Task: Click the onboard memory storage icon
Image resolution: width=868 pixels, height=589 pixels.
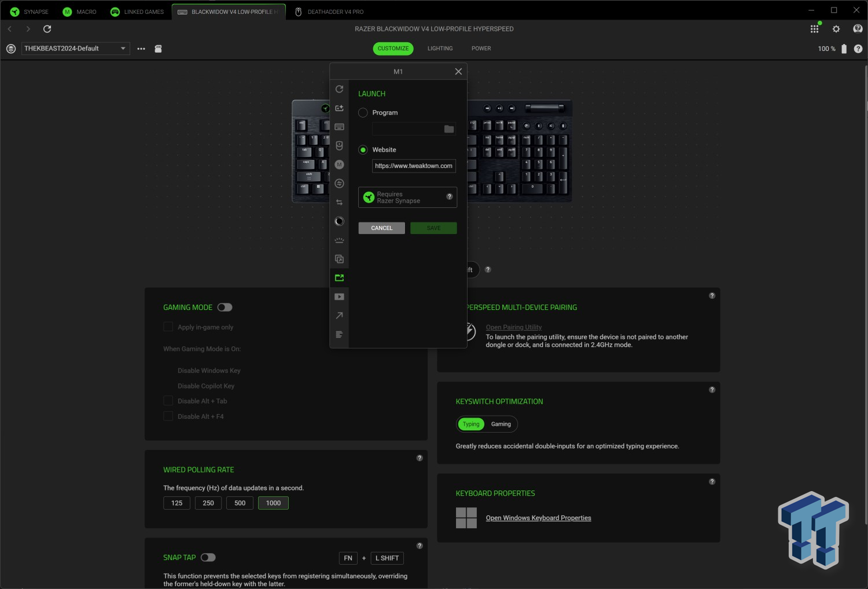Action: coord(158,49)
